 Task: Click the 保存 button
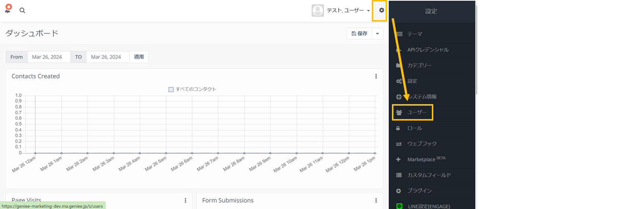pyautogui.click(x=359, y=34)
